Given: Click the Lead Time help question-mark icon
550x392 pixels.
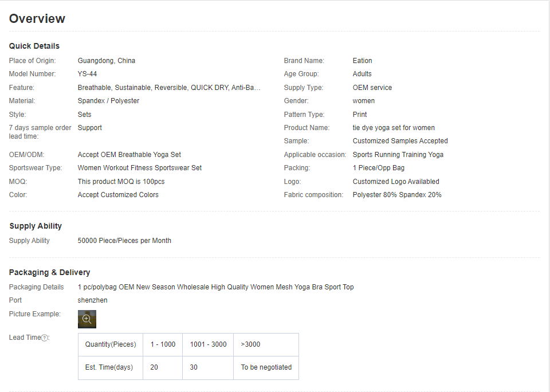Looking at the screenshot, I should [x=45, y=338].
